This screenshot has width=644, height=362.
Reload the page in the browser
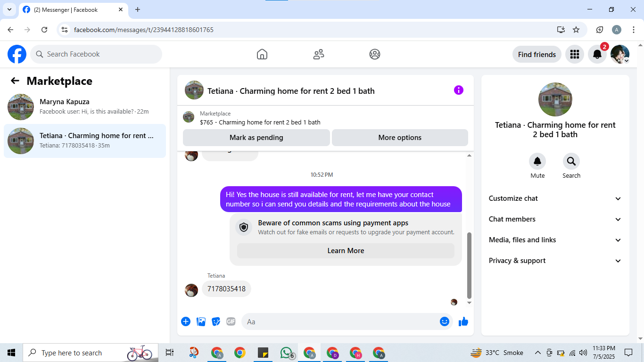point(44,30)
